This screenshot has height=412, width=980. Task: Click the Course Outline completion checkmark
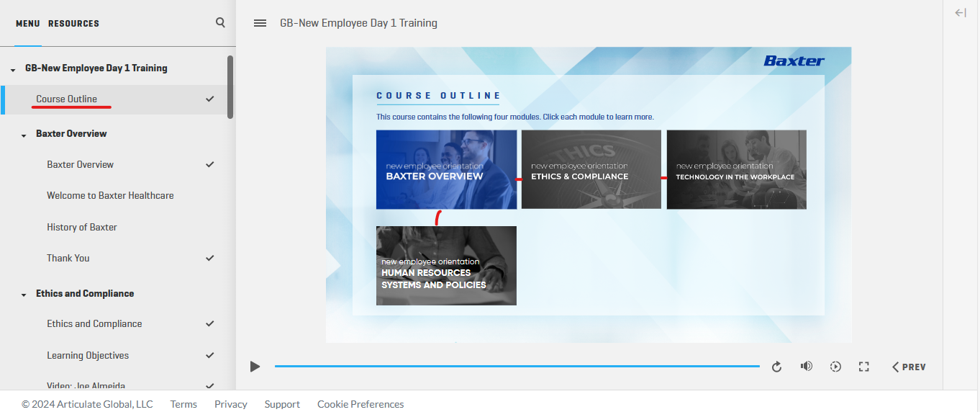point(209,99)
